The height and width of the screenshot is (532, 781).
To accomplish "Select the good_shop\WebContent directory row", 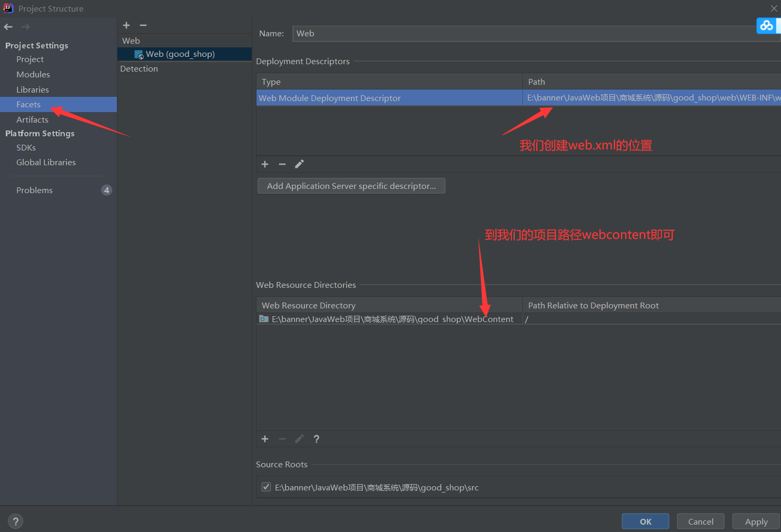I will click(x=389, y=319).
